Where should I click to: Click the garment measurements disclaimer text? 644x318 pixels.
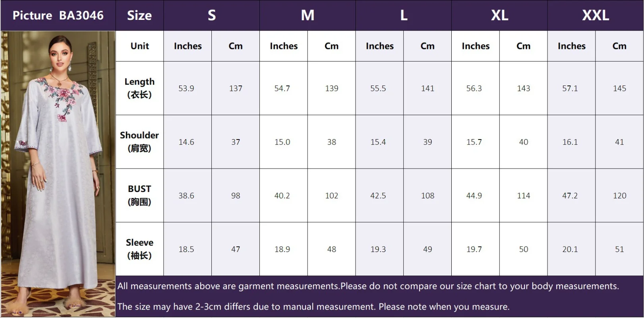pos(368,286)
